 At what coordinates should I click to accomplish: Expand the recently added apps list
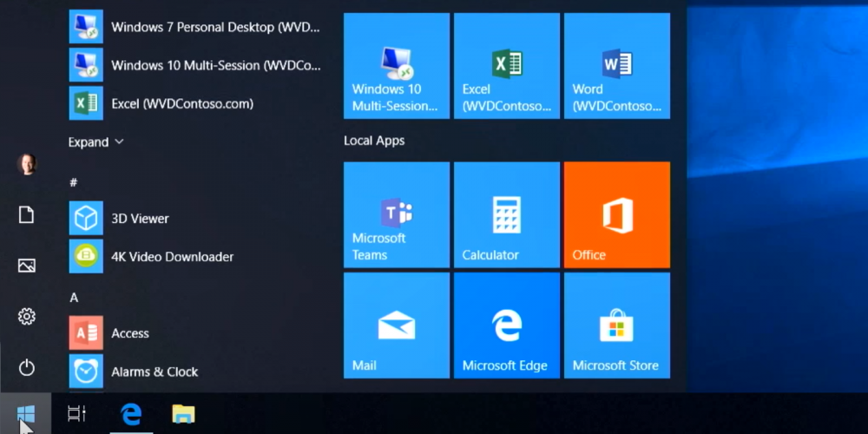(x=95, y=141)
